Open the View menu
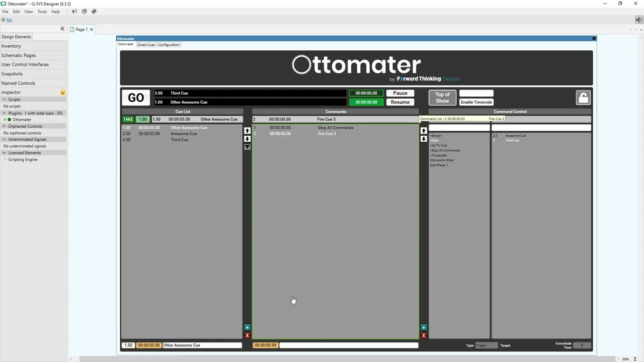 pyautogui.click(x=29, y=12)
